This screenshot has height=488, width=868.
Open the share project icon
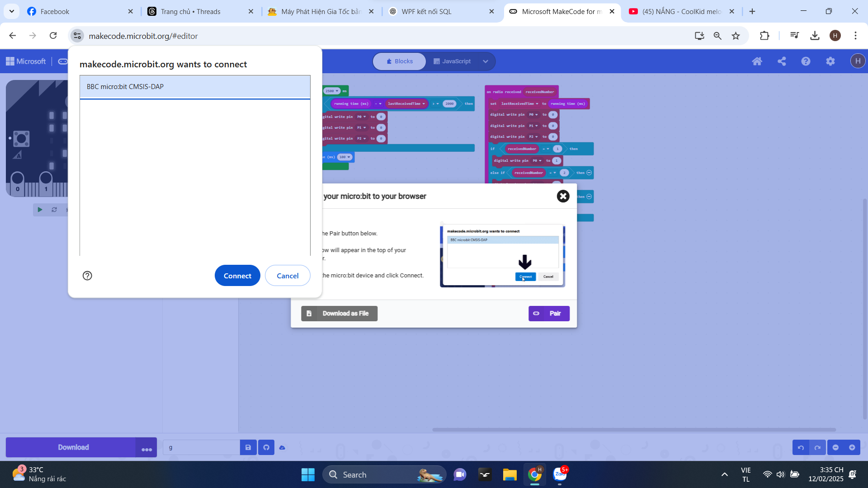(782, 61)
